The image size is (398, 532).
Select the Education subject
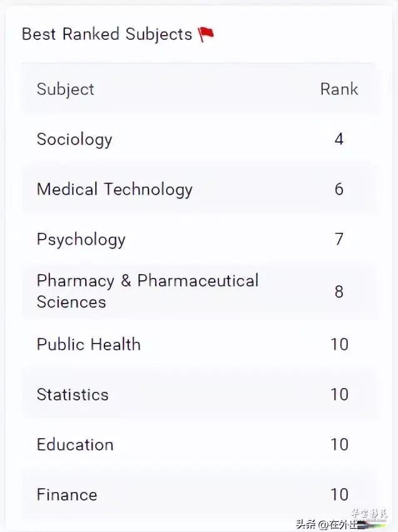pyautogui.click(x=75, y=445)
